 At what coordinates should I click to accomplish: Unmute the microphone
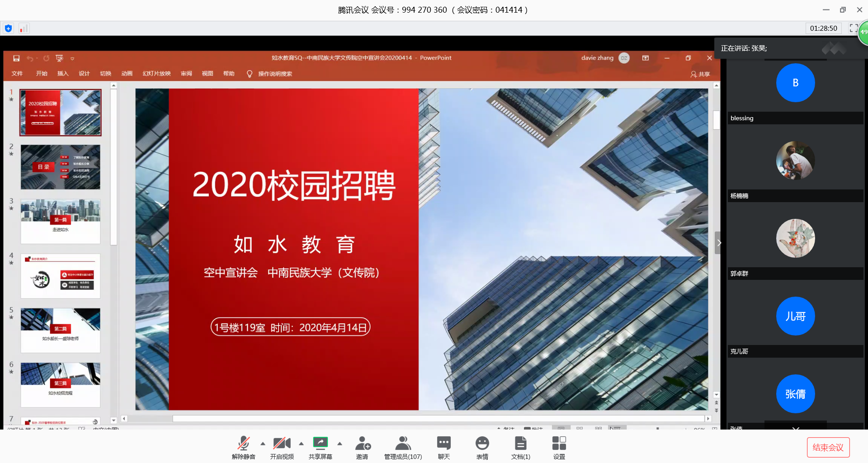[243, 444]
